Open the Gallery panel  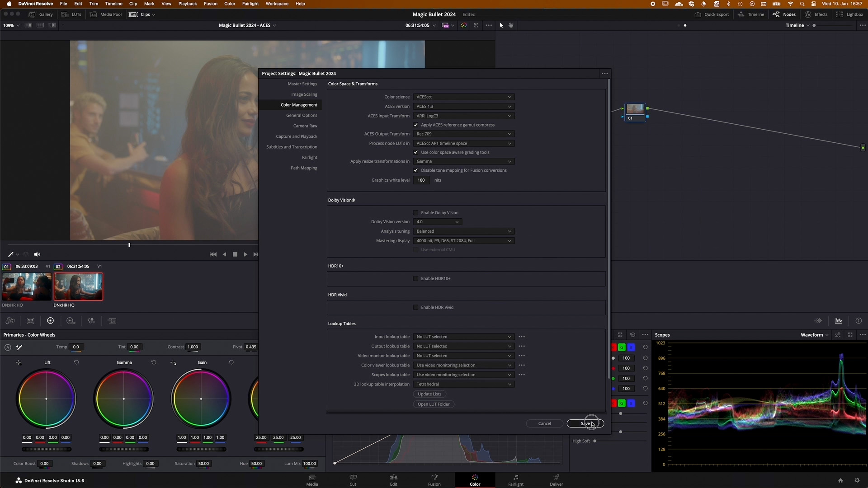pos(41,14)
